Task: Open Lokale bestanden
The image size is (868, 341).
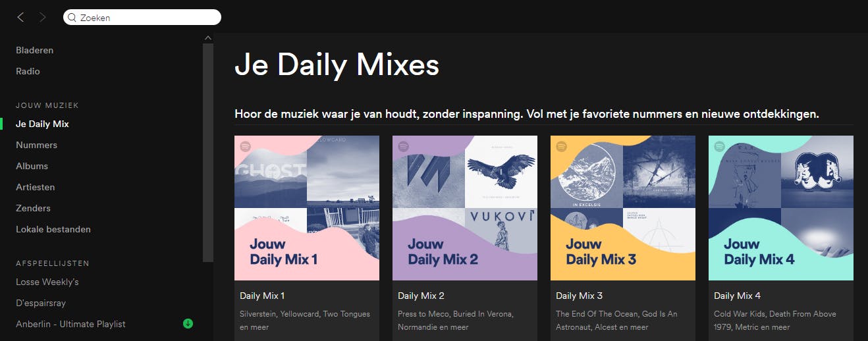Action: [53, 229]
